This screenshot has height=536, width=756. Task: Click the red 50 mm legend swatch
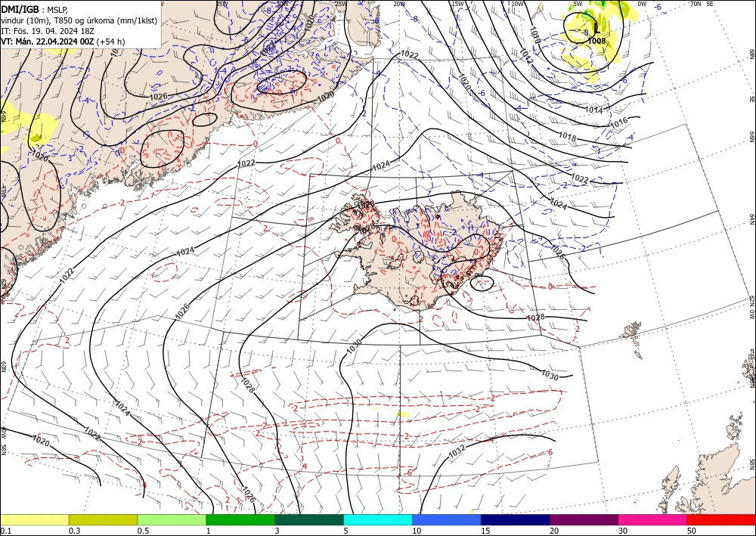coord(721,519)
